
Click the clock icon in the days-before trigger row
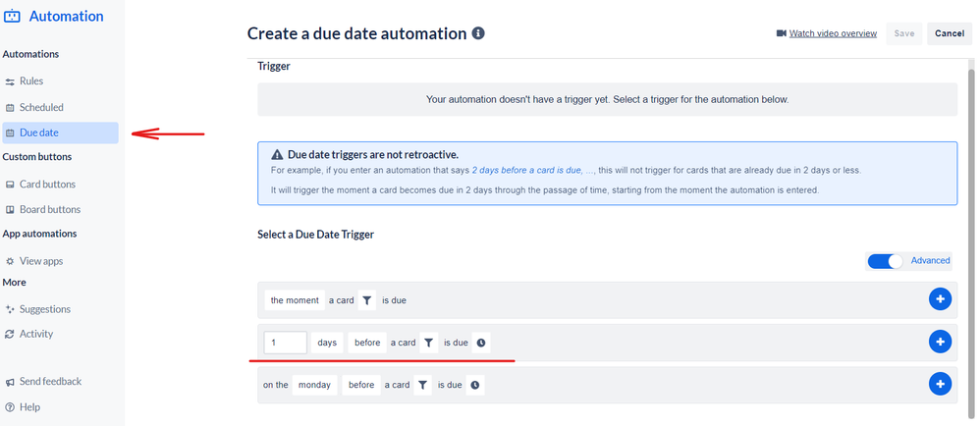pyautogui.click(x=480, y=343)
